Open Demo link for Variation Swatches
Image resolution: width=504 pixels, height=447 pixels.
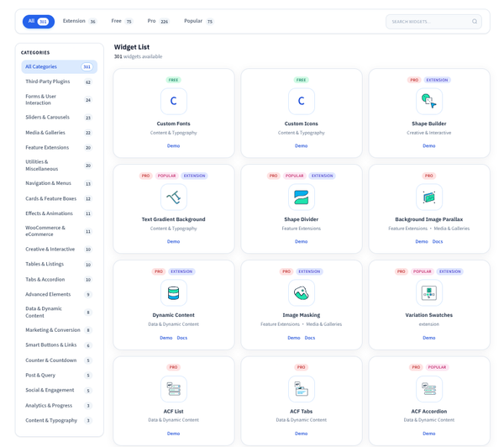point(428,338)
